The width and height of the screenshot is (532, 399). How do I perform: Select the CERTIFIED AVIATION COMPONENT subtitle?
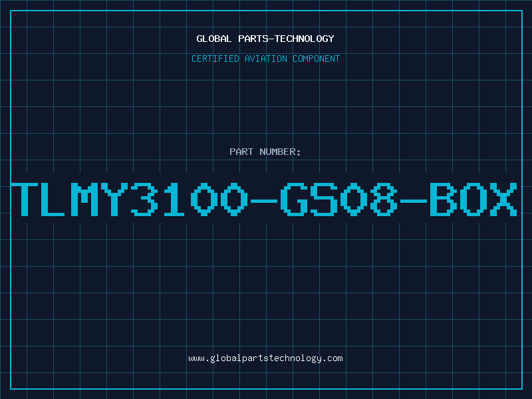[x=265, y=59]
